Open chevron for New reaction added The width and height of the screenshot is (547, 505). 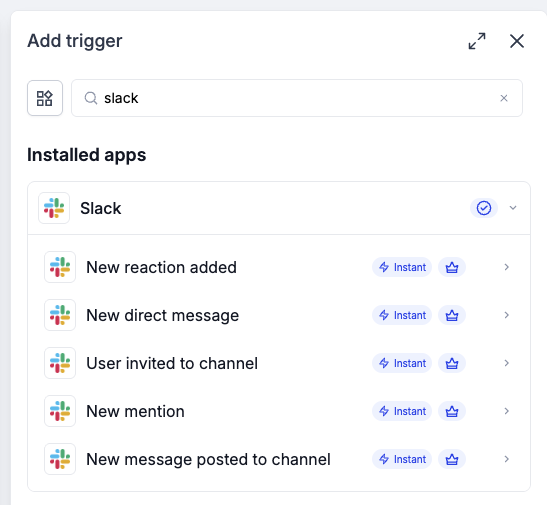(507, 267)
